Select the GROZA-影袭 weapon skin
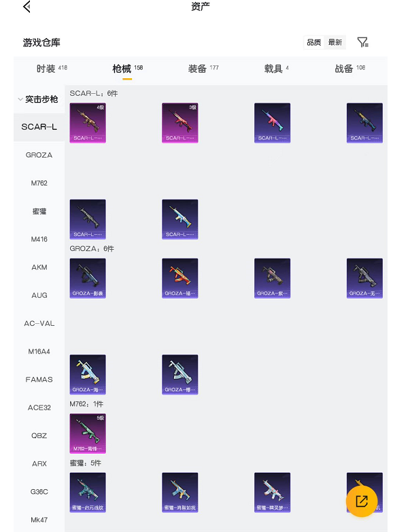This screenshot has height=532, width=393. (x=88, y=278)
